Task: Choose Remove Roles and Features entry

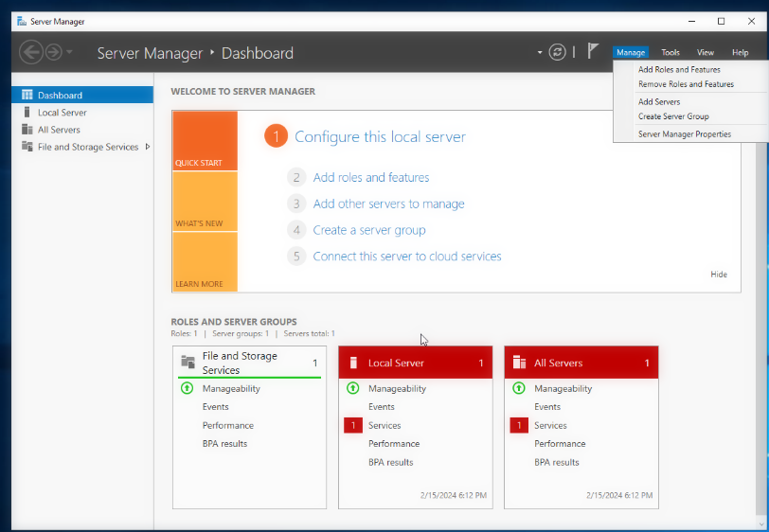Action: click(686, 84)
